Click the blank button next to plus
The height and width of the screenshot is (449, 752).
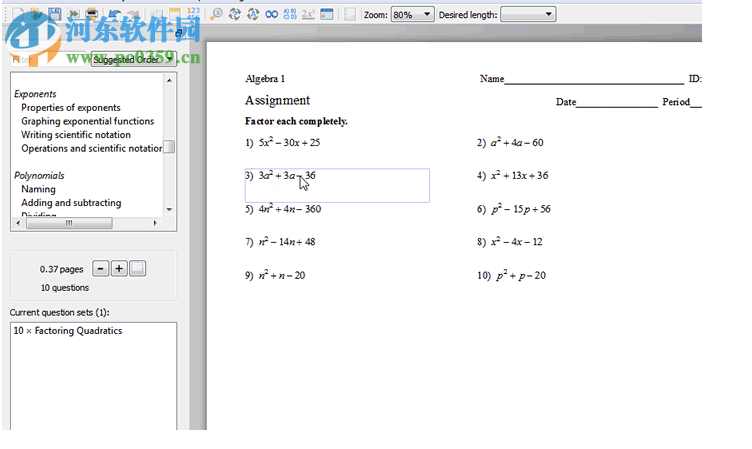point(137,269)
